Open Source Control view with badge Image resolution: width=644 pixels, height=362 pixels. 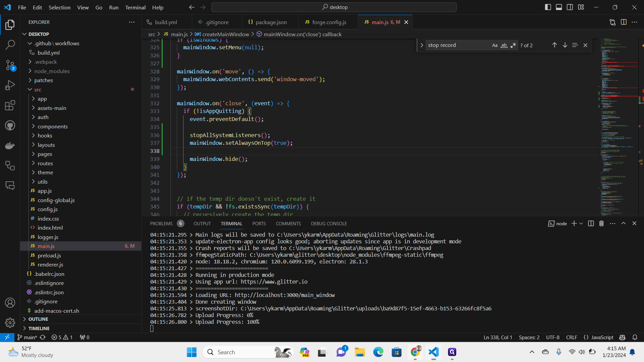pyautogui.click(x=10, y=65)
